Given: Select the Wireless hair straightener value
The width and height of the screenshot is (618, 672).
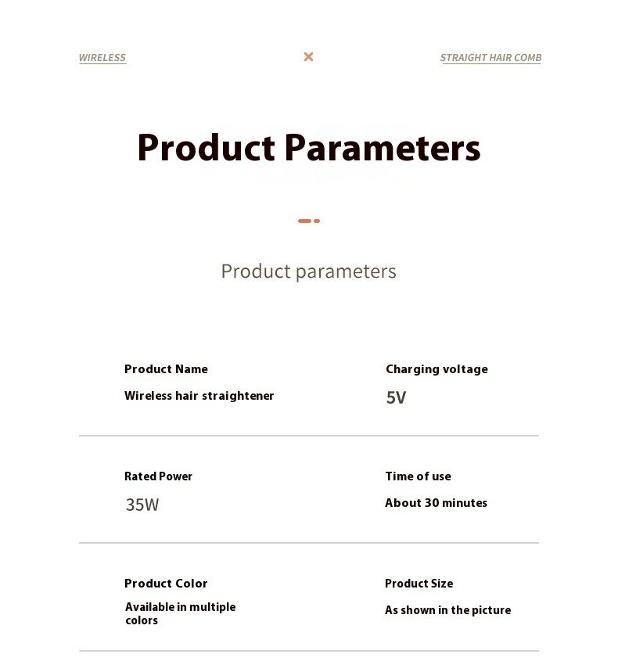Looking at the screenshot, I should pyautogui.click(x=199, y=396).
